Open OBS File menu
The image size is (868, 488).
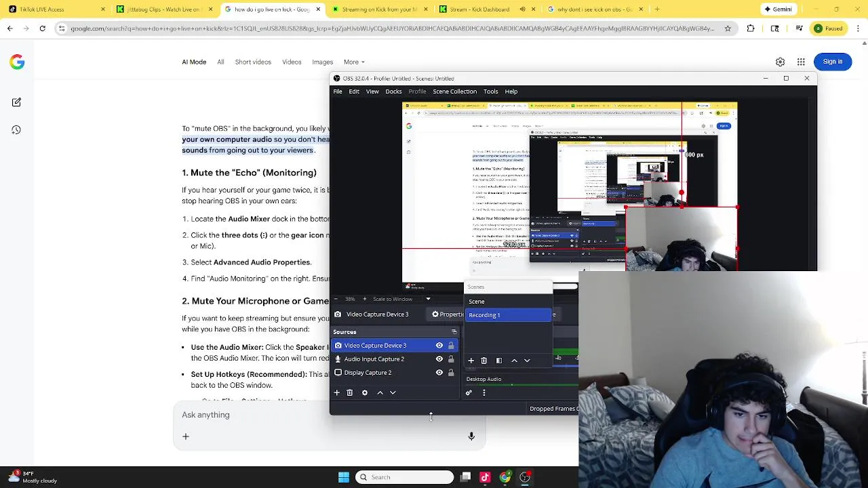point(338,91)
